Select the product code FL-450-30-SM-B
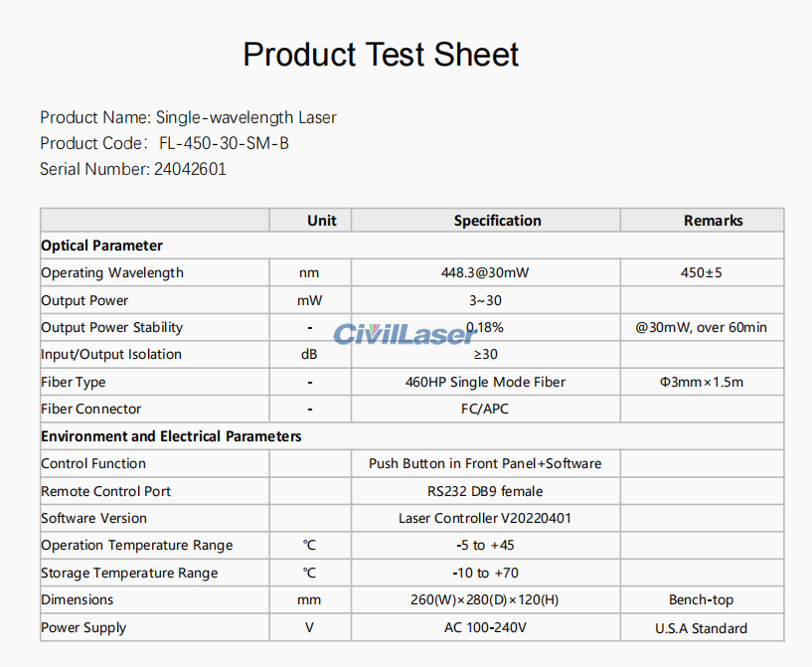This screenshot has width=812, height=667. [x=225, y=143]
